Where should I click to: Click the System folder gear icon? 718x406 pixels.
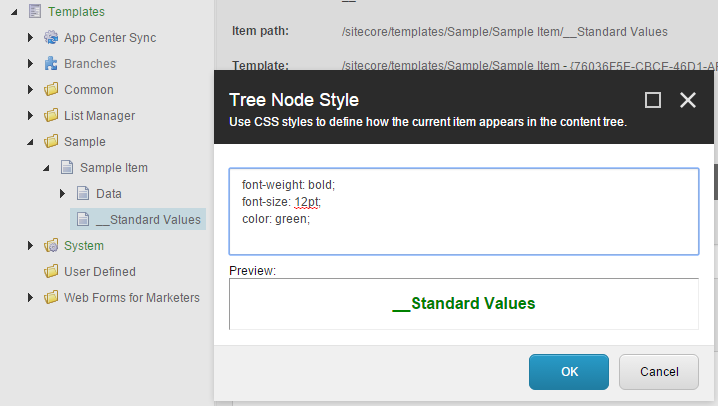(51, 246)
